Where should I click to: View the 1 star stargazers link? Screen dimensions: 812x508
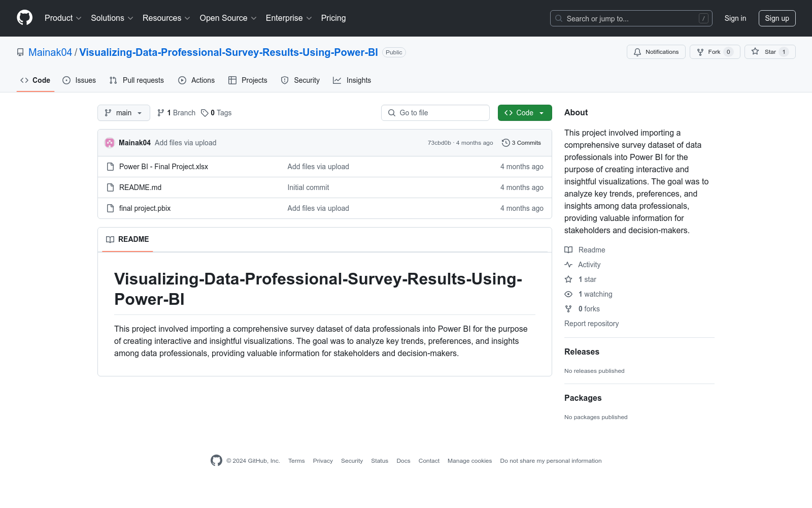coord(581,279)
